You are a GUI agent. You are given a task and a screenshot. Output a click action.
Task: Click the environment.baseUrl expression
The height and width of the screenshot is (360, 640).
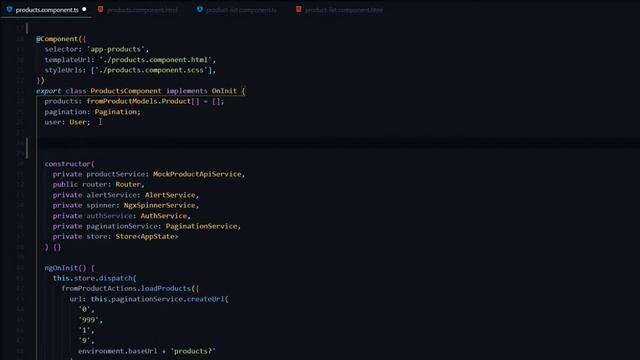(118, 351)
